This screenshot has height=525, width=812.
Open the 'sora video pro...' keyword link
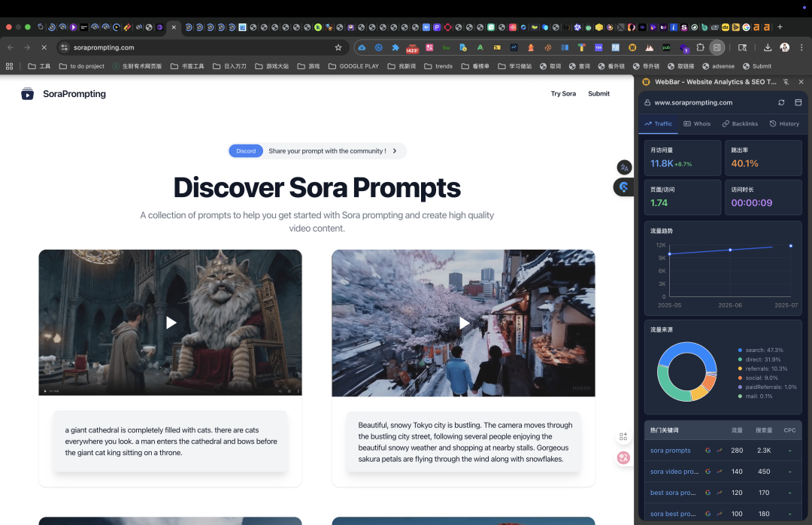coord(674,472)
